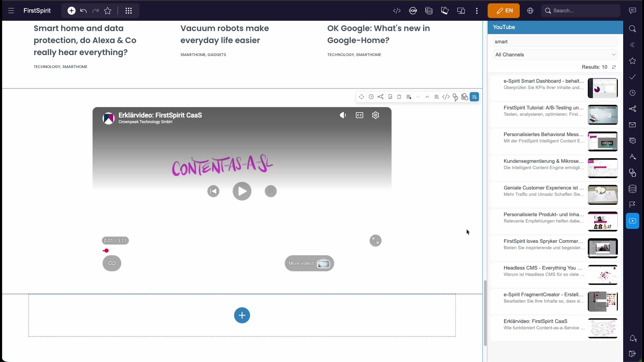
Task: Open the device preview icon
Action: pos(461,11)
